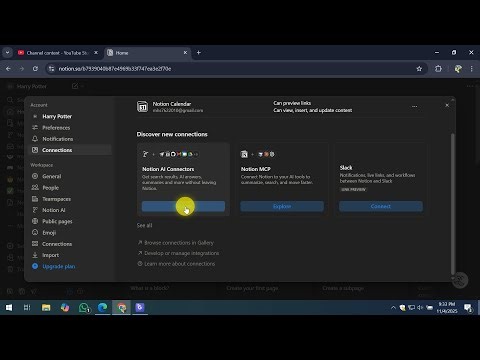Show hidden system tray icons
This screenshot has height=360, width=480.
coord(393,308)
